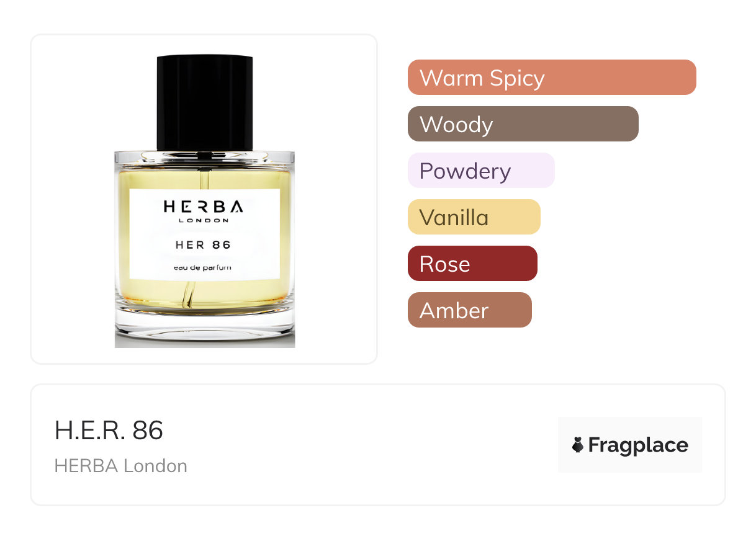
Task: Select the Vanilla accord bar
Action: (x=474, y=217)
